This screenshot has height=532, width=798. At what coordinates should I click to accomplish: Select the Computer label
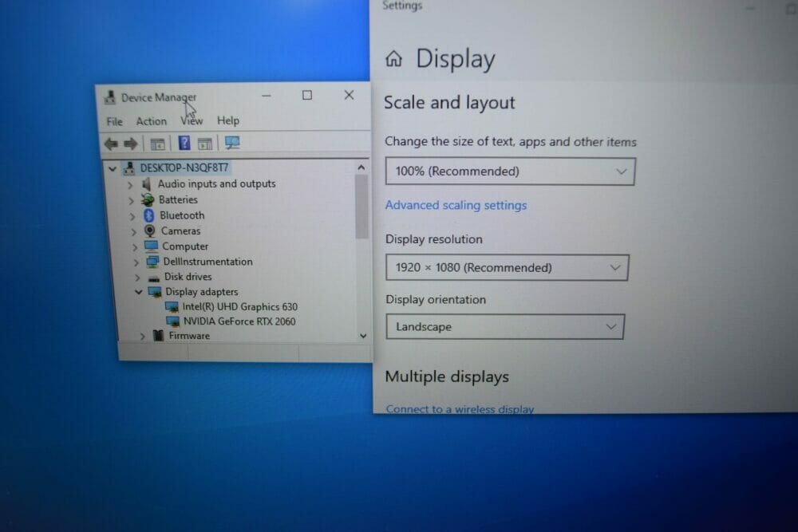tap(185, 246)
